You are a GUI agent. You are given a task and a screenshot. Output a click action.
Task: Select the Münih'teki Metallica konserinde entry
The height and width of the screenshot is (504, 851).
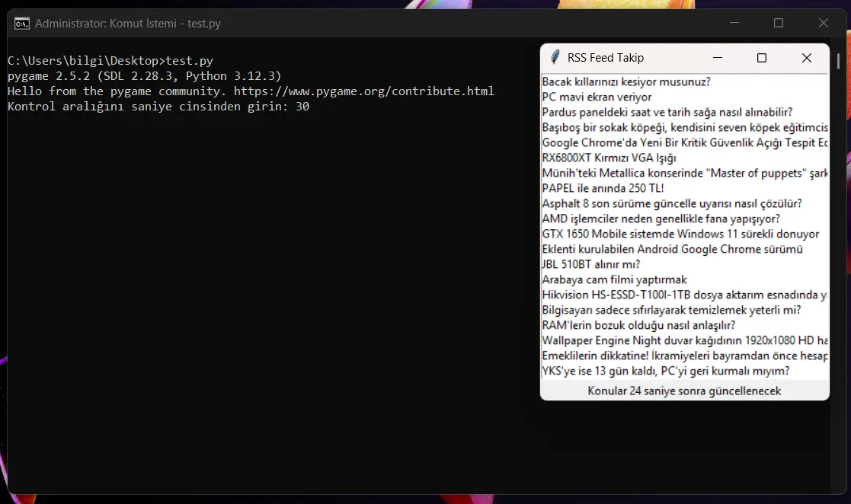(685, 173)
